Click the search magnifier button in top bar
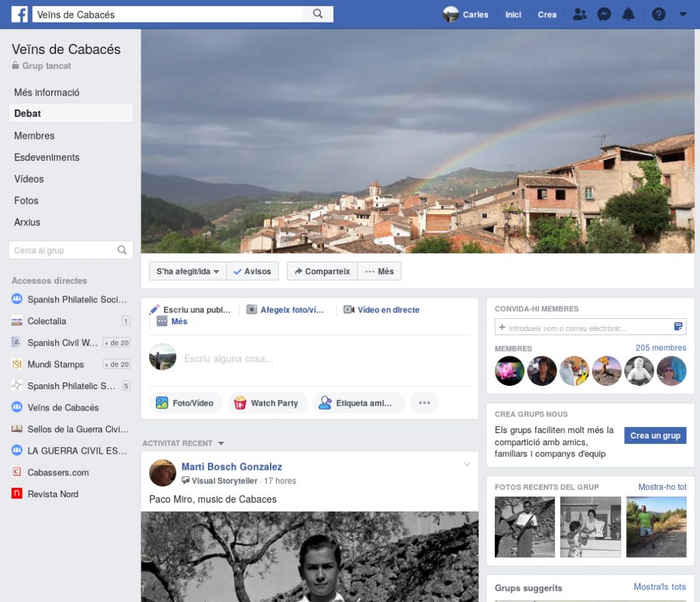The image size is (700, 602). point(318,14)
